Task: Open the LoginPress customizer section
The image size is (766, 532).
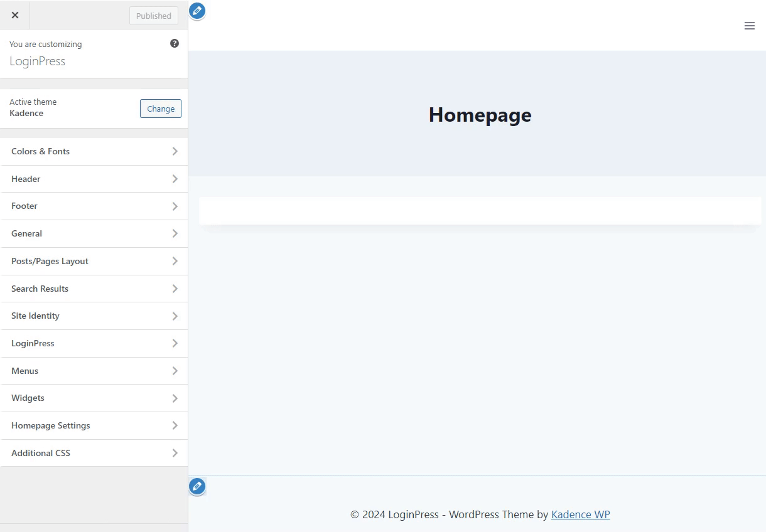Action: pos(94,343)
